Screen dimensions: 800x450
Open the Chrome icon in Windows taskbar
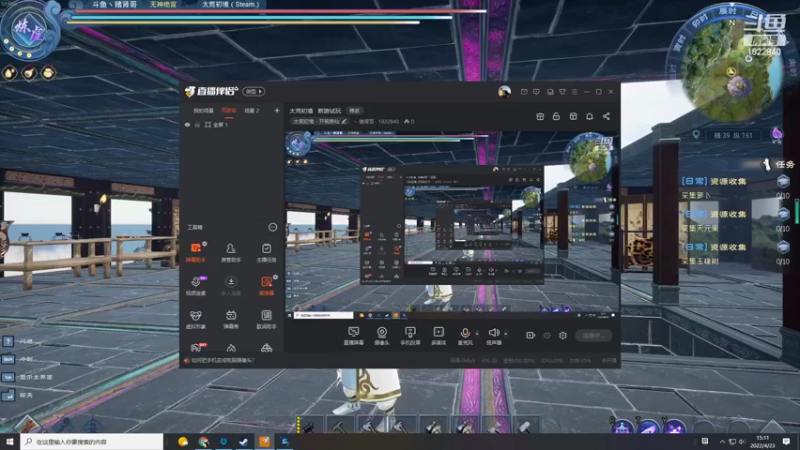pyautogui.click(x=204, y=441)
